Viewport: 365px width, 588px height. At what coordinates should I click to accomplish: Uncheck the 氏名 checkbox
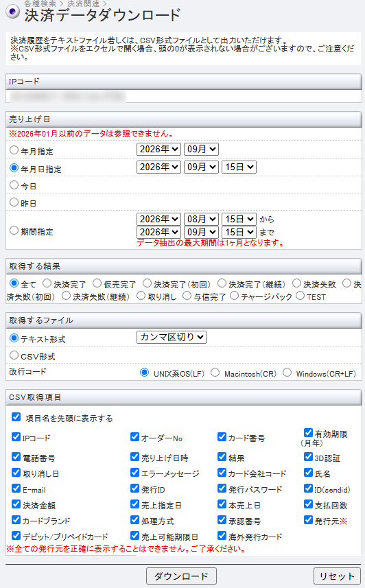click(x=308, y=473)
